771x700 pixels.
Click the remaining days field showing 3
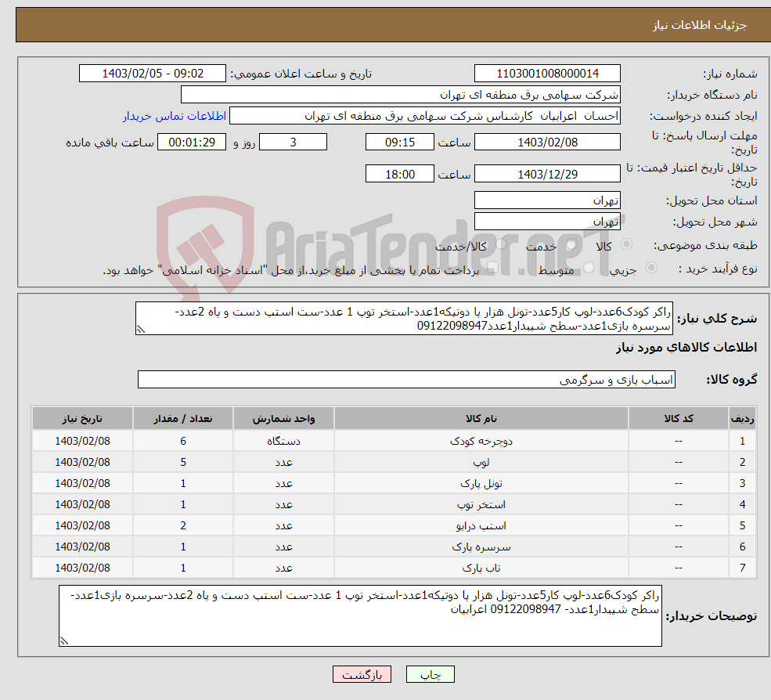[293, 143]
